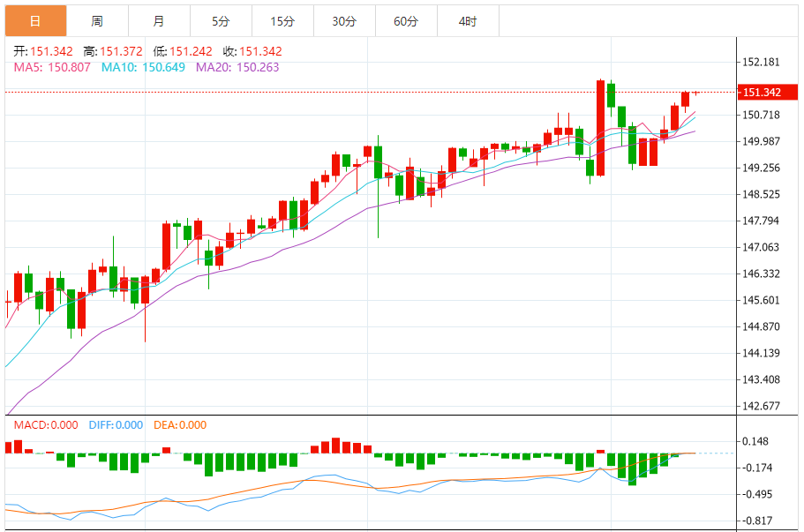804x532 pixels.
Task: Click the 149.987 price axis label
Action: (x=761, y=141)
